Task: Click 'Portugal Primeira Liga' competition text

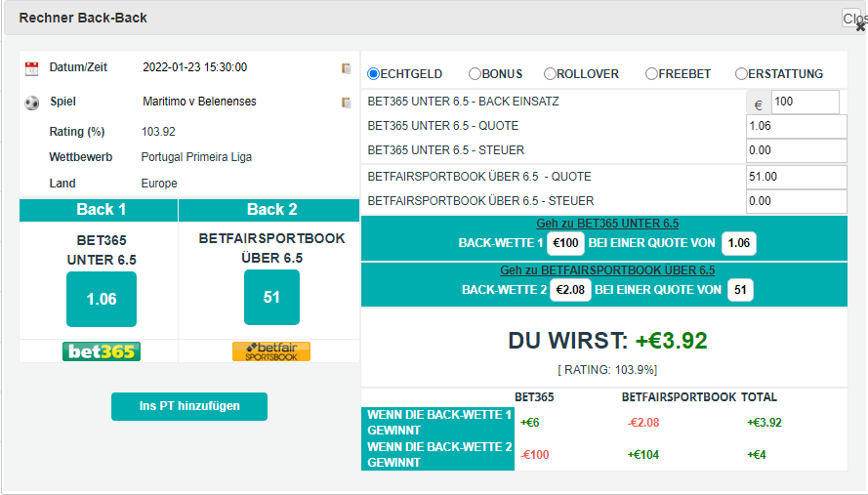Action: pyautogui.click(x=196, y=157)
